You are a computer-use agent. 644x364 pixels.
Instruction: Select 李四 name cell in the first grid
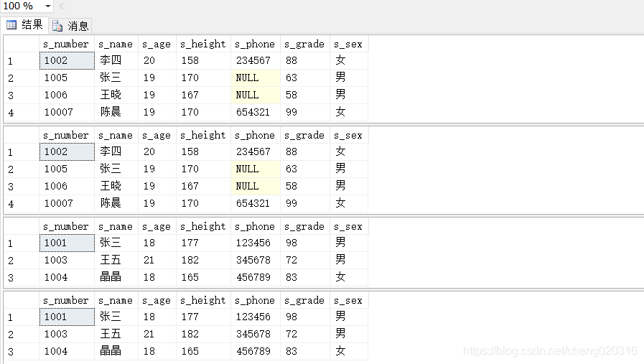(116, 61)
